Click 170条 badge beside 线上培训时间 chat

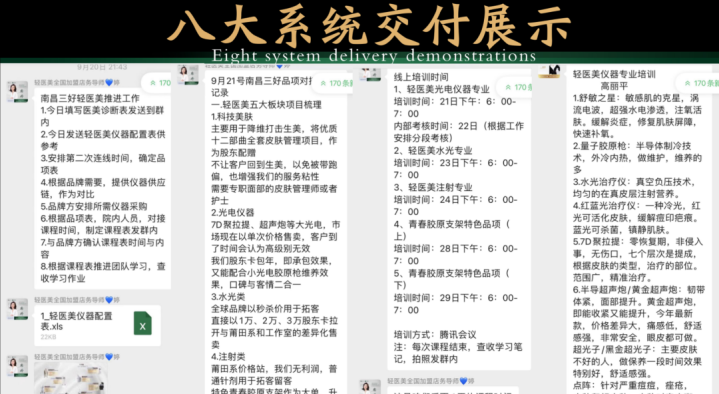click(x=517, y=87)
